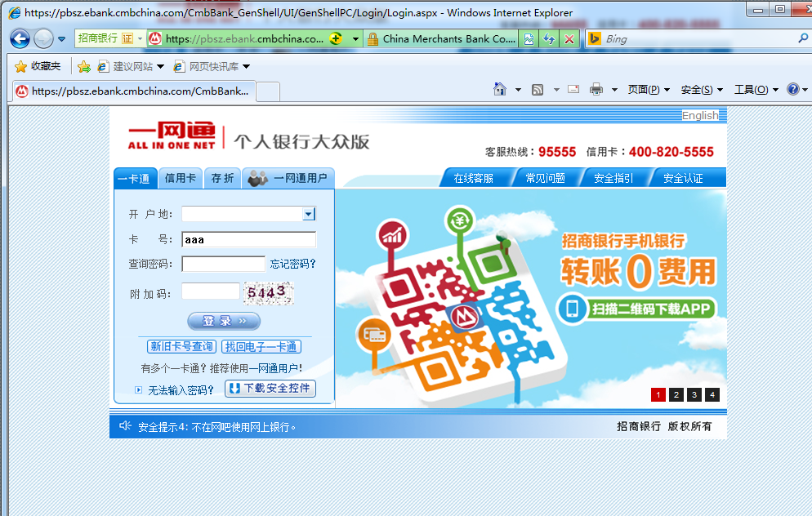Image resolution: width=812 pixels, height=516 pixels.
Task: Click the 一网通 All In One Net logo
Action: coord(172,136)
